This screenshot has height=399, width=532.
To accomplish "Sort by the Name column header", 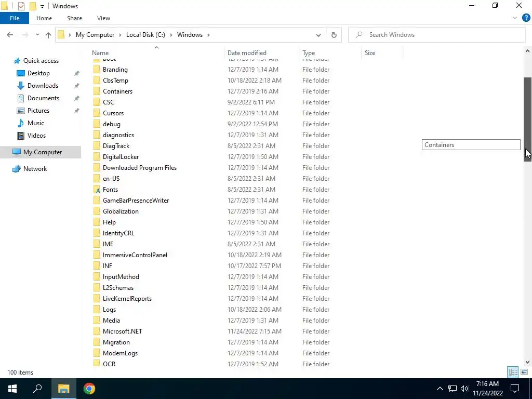I will [100, 53].
